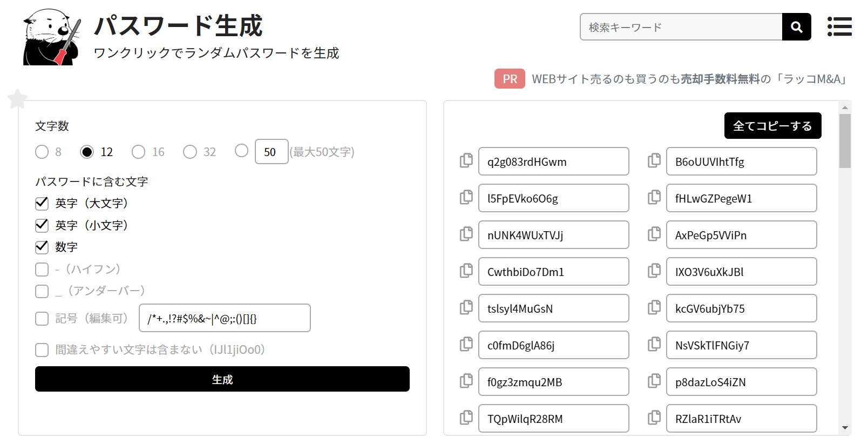Click the down arrow of results scrollbar

pyautogui.click(x=845, y=428)
